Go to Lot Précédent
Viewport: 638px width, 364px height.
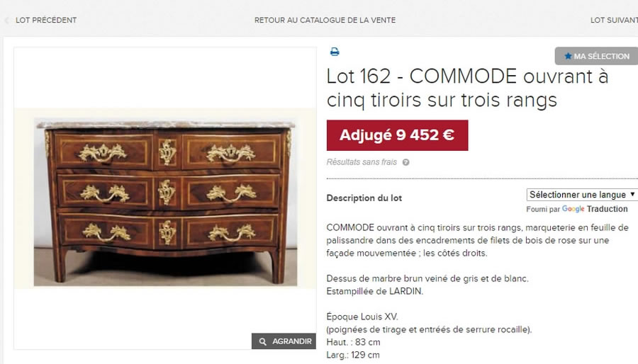[x=45, y=20]
